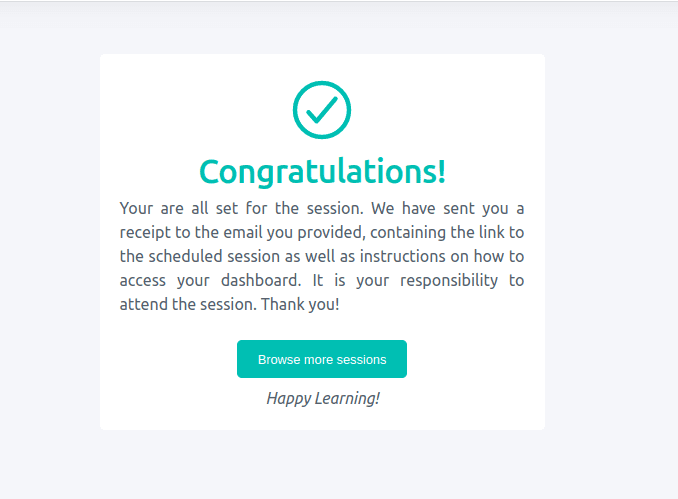The width and height of the screenshot is (678, 499).
Task: Click the teal checkmark success icon
Action: (x=322, y=110)
